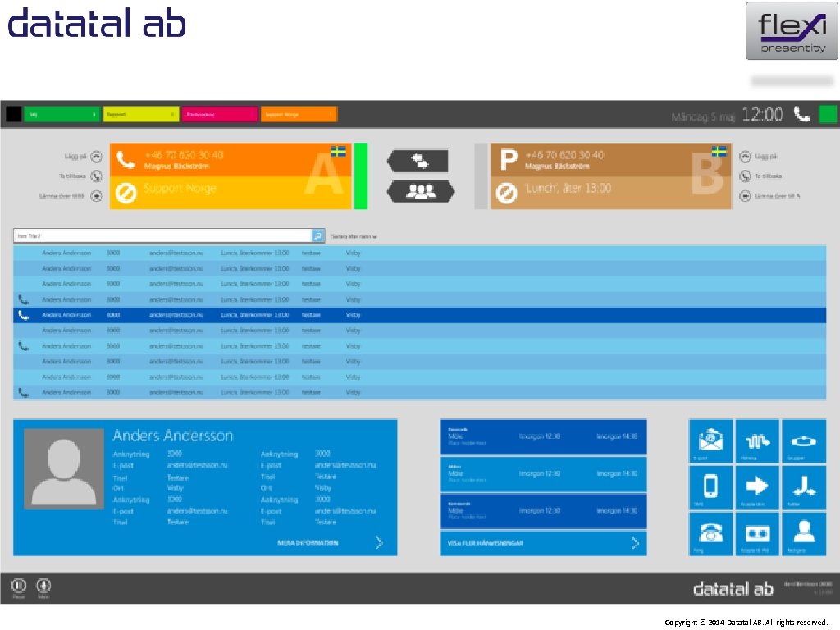Select parked call B card
The image size is (840, 630).
[x=610, y=176]
